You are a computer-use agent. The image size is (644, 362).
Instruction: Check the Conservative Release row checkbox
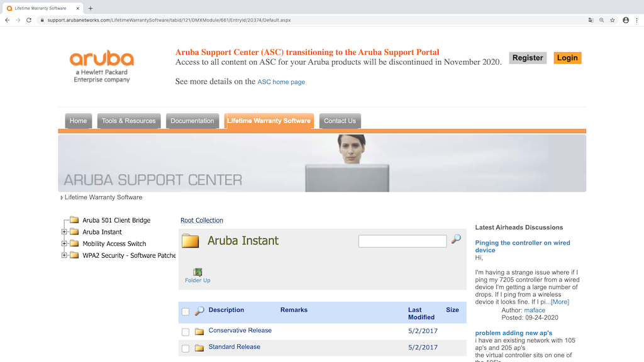click(186, 332)
